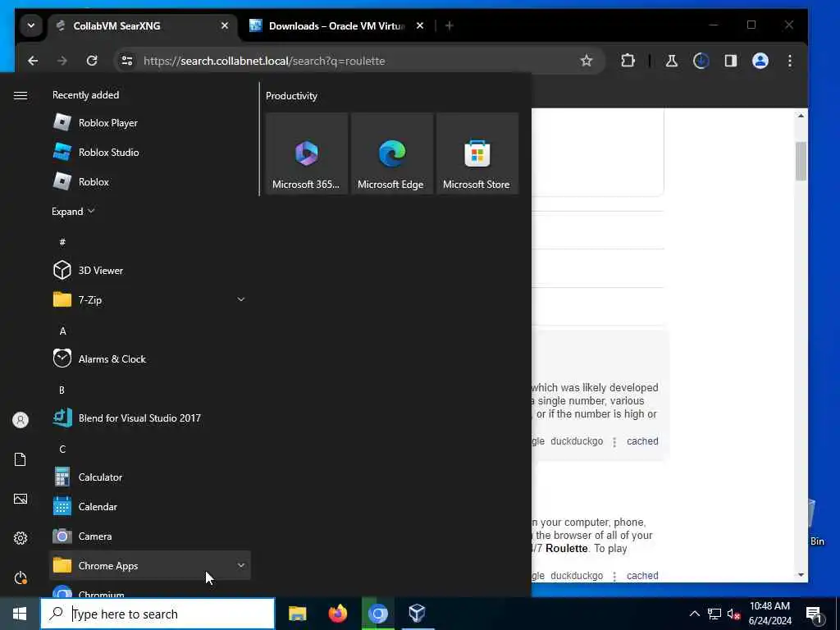Open Chrome Labs flask icon

click(x=671, y=61)
